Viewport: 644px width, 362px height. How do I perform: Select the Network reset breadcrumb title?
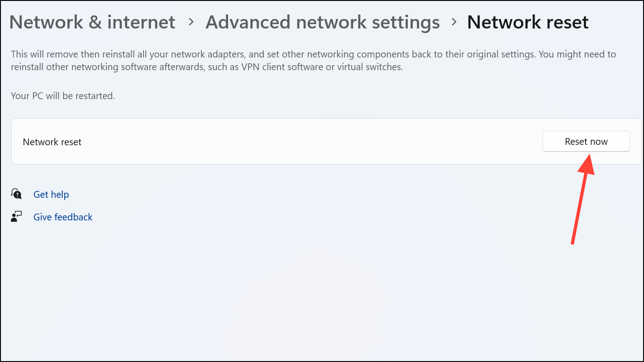click(527, 22)
